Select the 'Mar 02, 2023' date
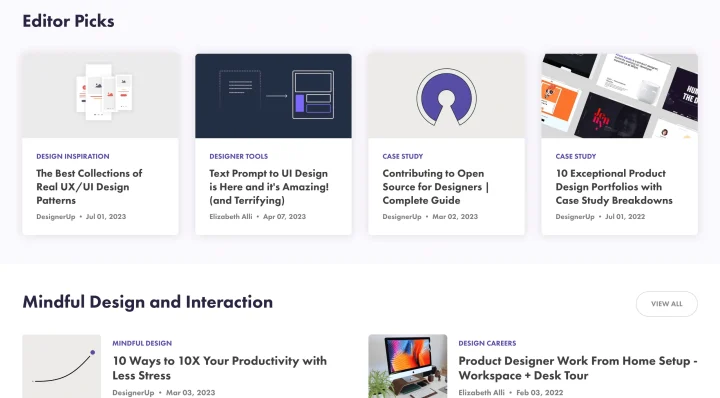 pos(455,217)
